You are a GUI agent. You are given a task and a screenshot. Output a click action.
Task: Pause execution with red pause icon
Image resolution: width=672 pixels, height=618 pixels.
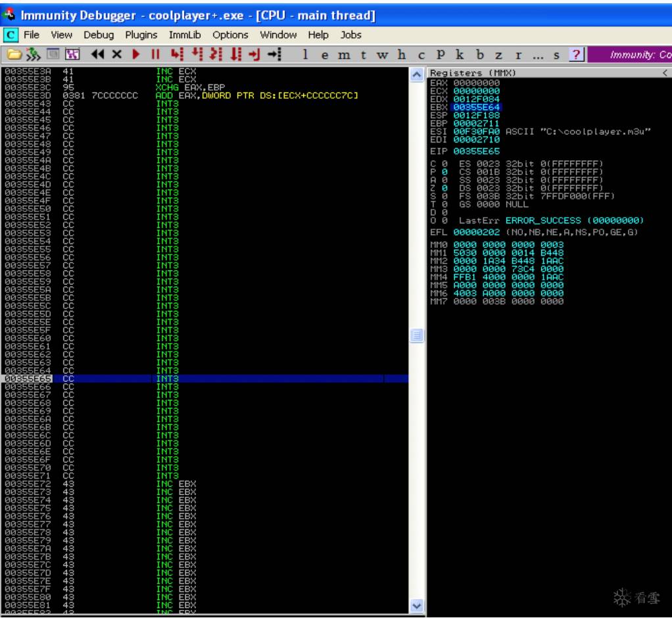coord(156,54)
